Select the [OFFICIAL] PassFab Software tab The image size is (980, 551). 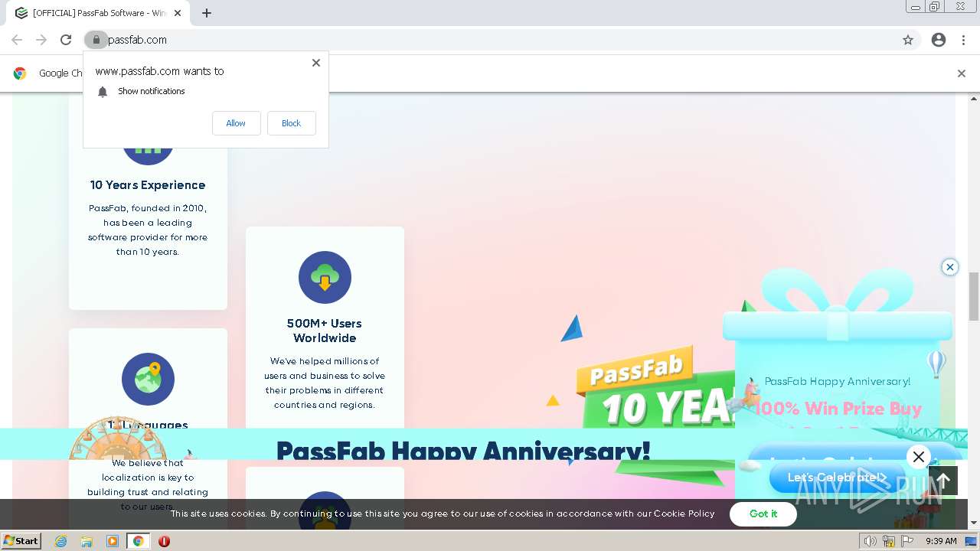click(98, 13)
